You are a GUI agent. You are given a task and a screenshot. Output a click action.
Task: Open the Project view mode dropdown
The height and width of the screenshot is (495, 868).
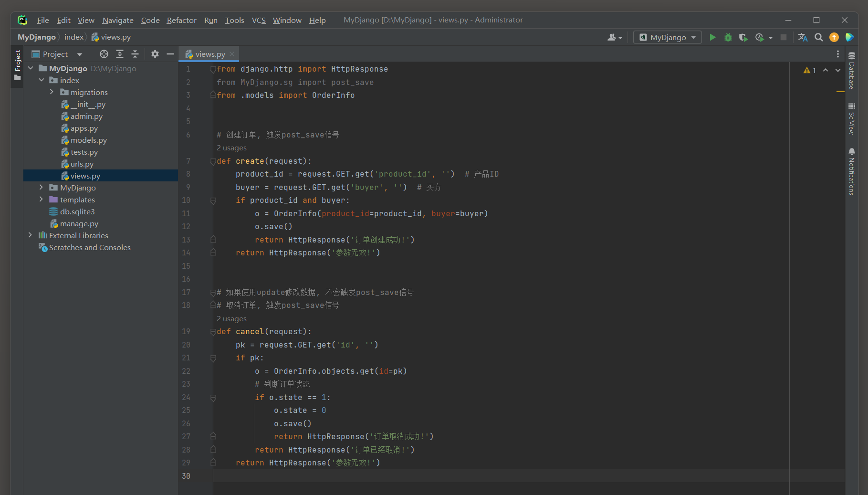click(x=80, y=54)
